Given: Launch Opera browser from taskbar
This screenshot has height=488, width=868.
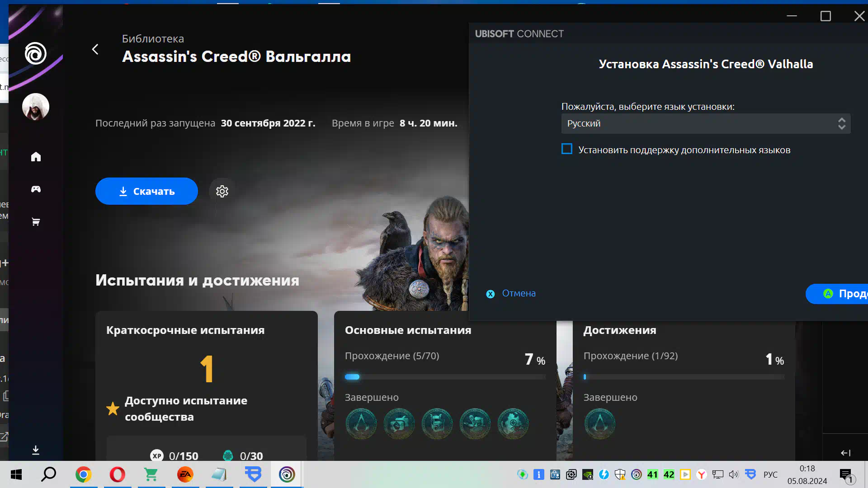Looking at the screenshot, I should click(x=118, y=474).
